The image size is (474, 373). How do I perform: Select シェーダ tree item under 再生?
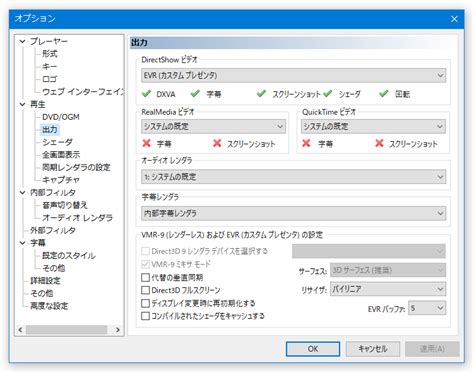(57, 142)
